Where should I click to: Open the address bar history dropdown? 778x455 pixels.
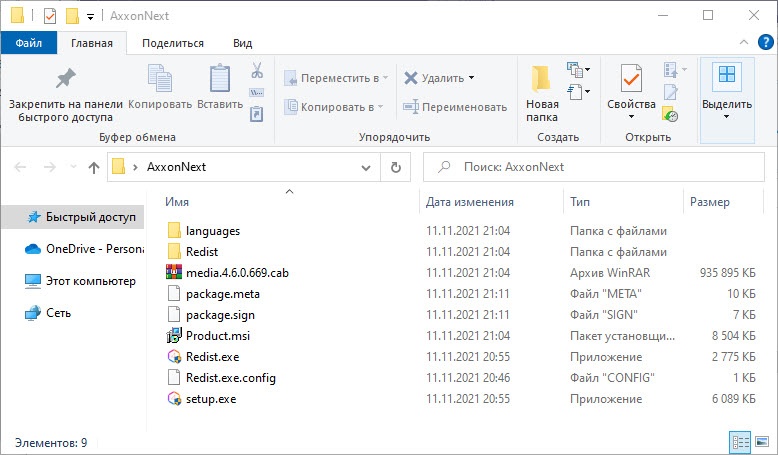(366, 168)
